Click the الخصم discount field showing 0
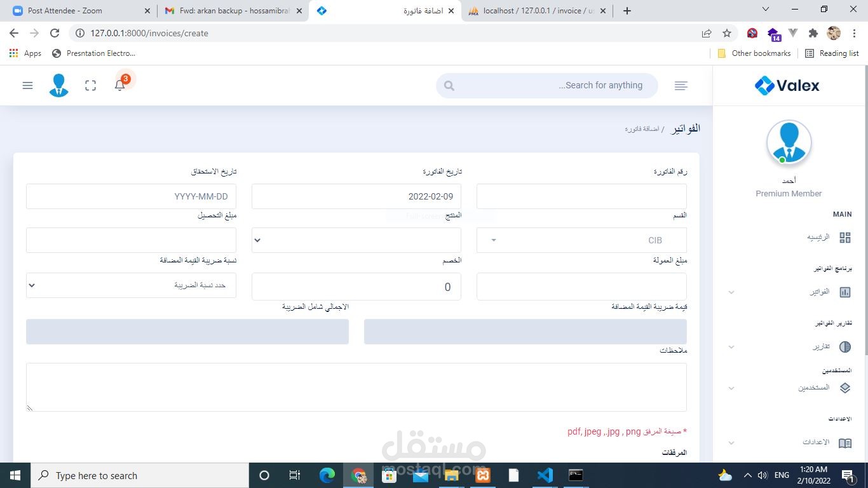868x488 pixels. point(356,287)
